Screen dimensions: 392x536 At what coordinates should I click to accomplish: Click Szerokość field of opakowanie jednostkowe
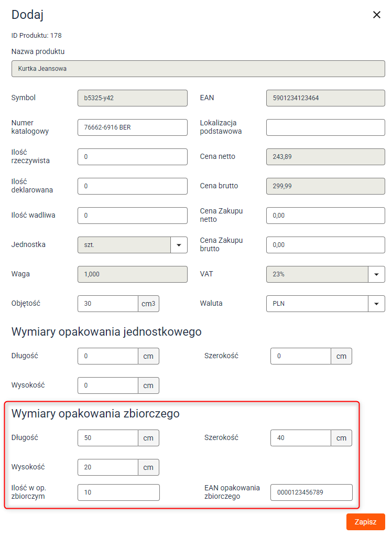click(300, 356)
